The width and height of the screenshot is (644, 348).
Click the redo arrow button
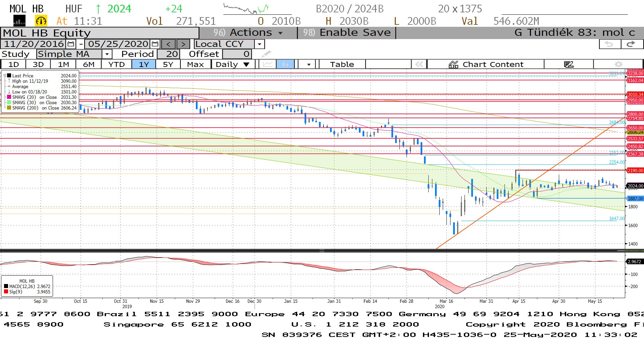(632, 44)
